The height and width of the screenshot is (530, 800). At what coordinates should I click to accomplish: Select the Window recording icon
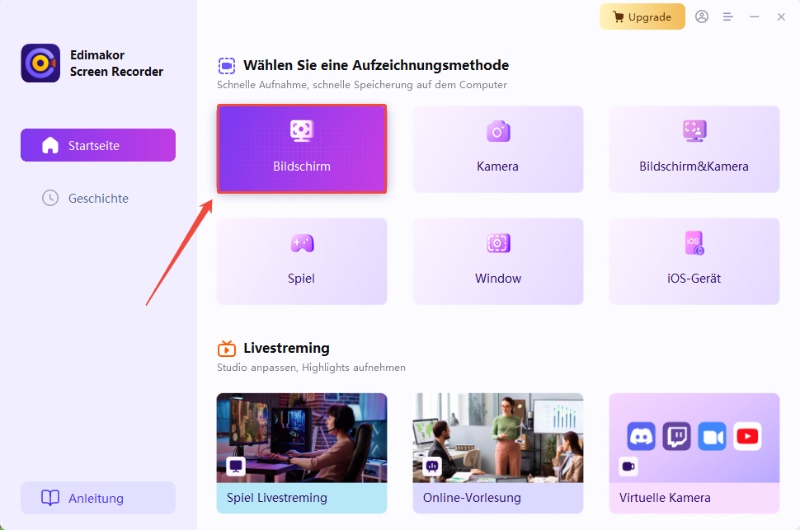(498, 243)
